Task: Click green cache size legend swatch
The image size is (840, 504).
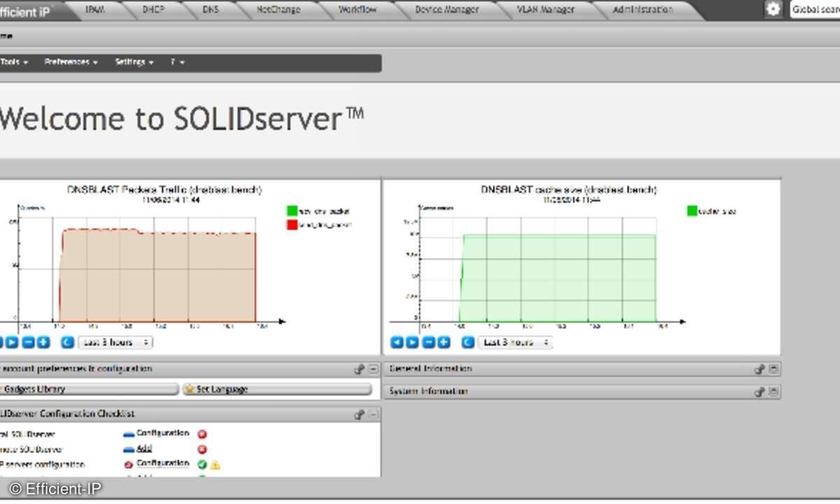Action: point(692,211)
